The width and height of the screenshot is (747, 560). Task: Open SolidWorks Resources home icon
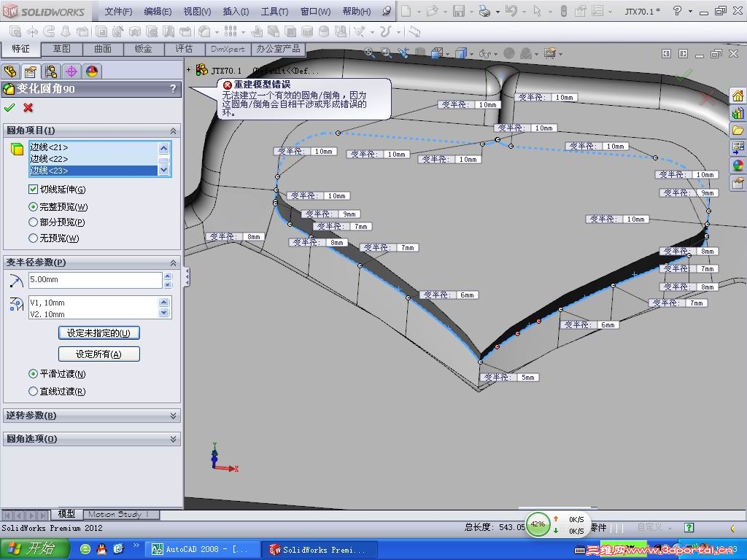tap(738, 96)
